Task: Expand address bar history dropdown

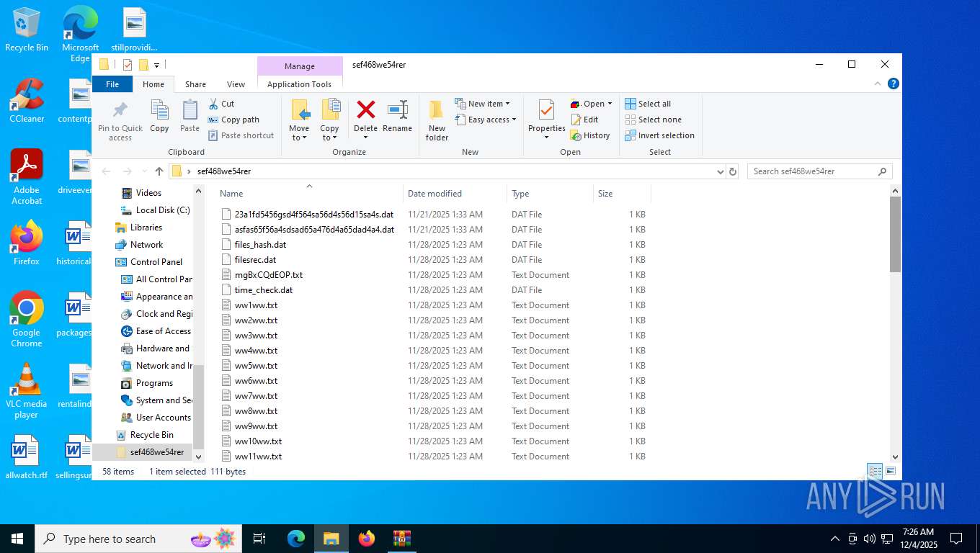Action: coord(720,171)
